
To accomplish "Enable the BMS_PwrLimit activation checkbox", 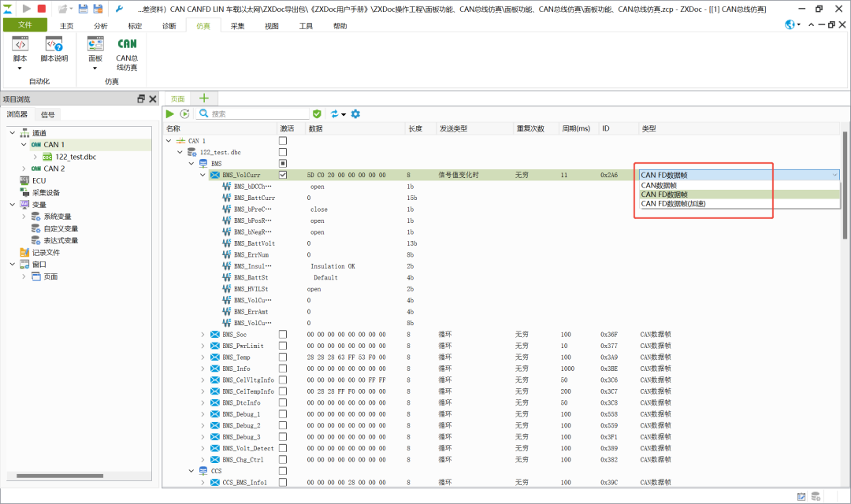I will [x=283, y=346].
